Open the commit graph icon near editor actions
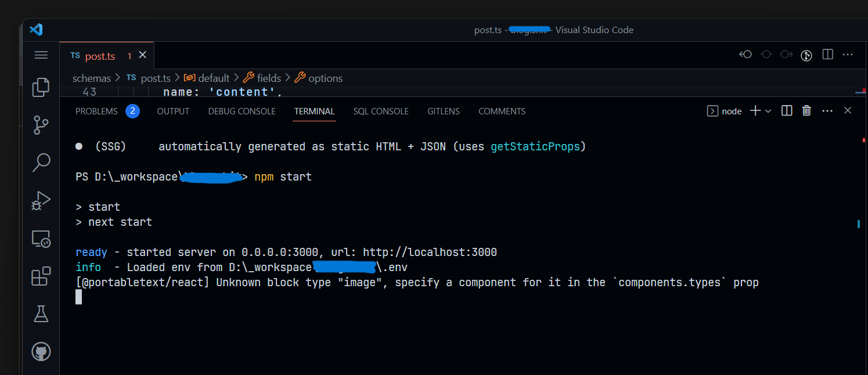 click(x=806, y=55)
